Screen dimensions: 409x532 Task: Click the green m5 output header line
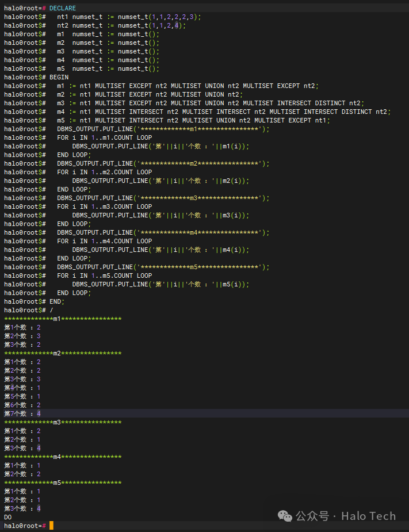point(63,483)
